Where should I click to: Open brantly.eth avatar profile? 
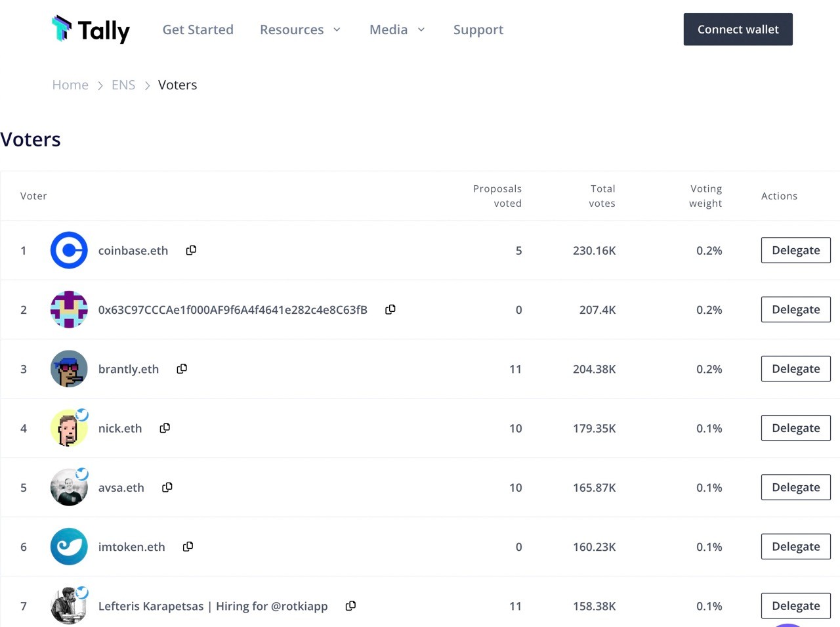click(69, 369)
